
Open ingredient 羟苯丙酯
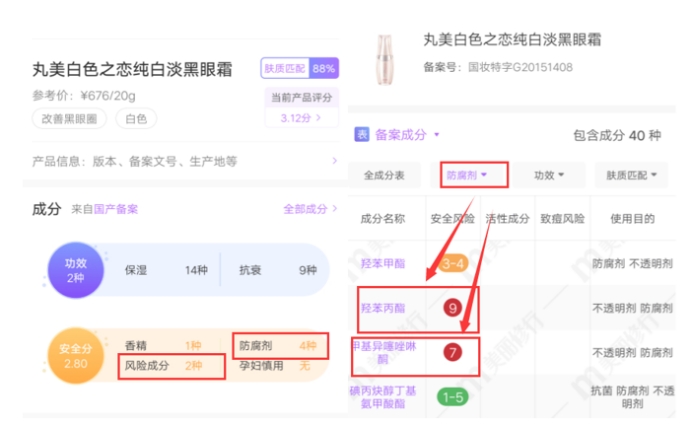383,308
